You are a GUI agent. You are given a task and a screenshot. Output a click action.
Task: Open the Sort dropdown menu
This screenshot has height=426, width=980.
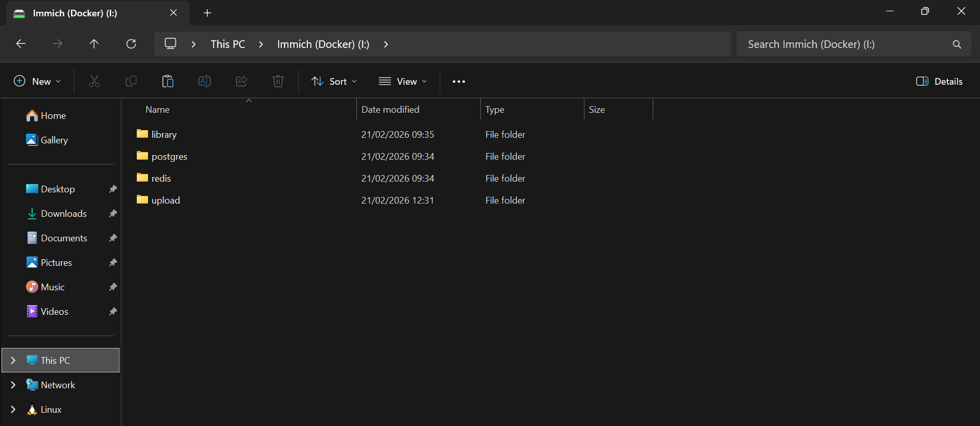[x=334, y=81]
